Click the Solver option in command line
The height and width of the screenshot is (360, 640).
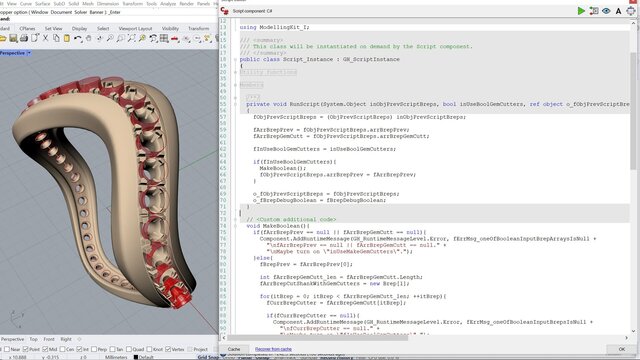(80, 12)
